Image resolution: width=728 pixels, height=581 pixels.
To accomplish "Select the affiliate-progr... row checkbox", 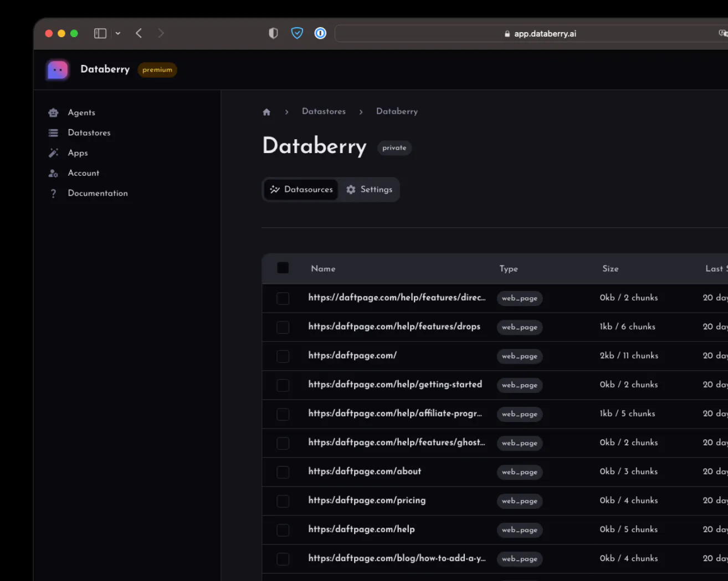I will [283, 414].
